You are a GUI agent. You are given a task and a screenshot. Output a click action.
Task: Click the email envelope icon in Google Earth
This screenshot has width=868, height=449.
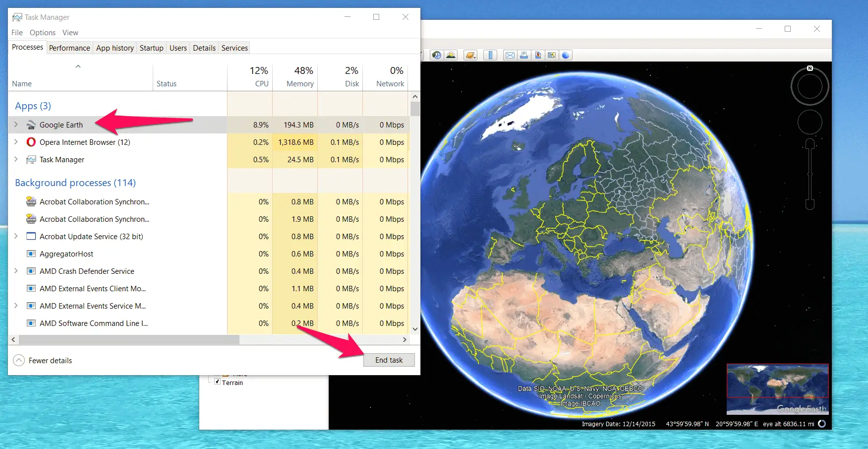(x=510, y=55)
